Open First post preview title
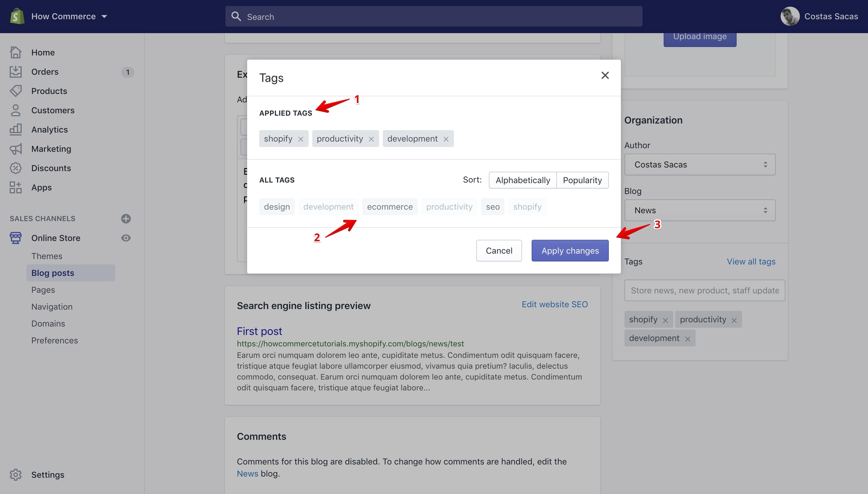Screen dimensions: 868x494 tap(259, 331)
